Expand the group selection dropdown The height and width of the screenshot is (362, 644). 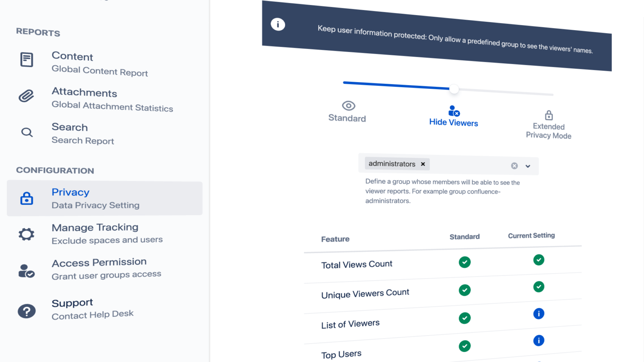click(x=528, y=166)
